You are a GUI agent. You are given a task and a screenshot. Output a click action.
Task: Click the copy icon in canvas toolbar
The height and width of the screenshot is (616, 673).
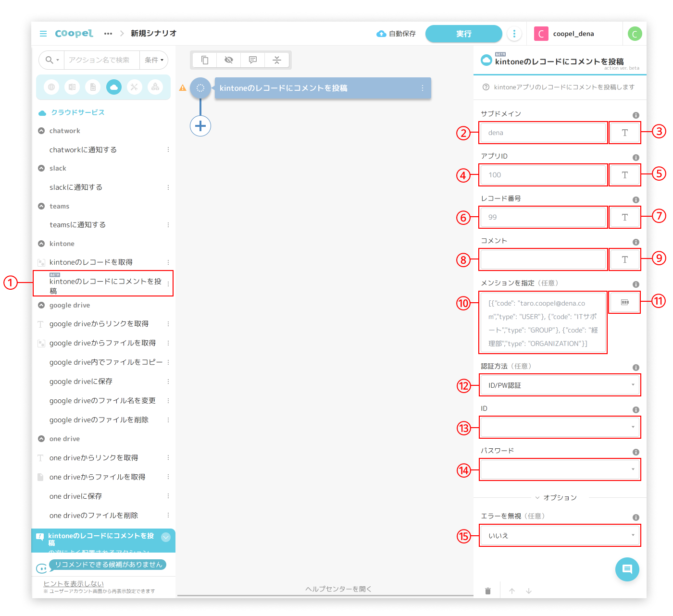tap(205, 60)
